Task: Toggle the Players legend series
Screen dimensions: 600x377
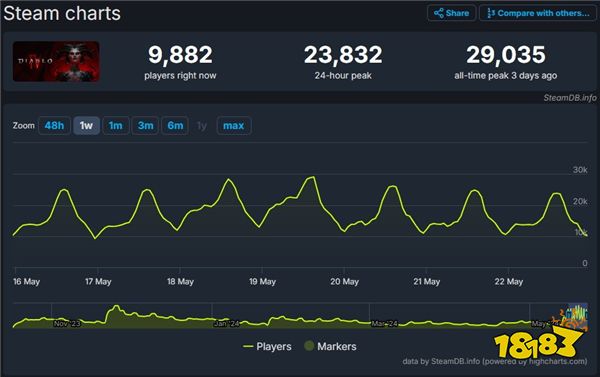Action: coord(267,346)
